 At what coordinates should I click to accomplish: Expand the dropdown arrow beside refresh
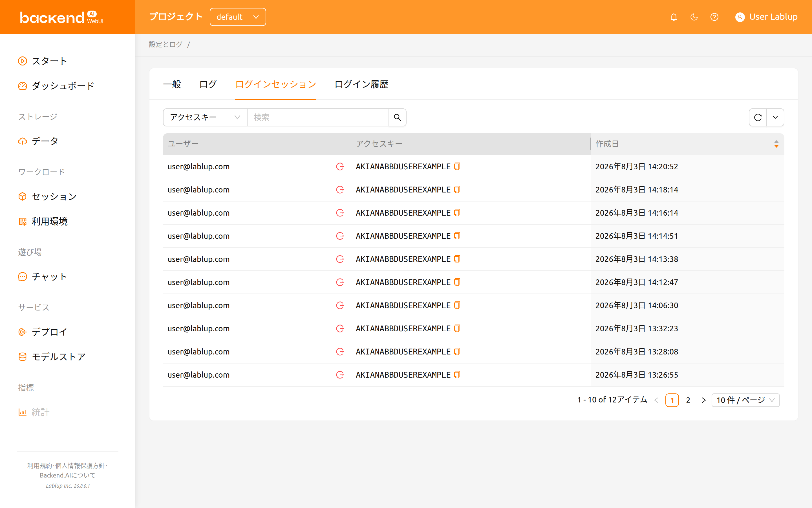(x=775, y=117)
